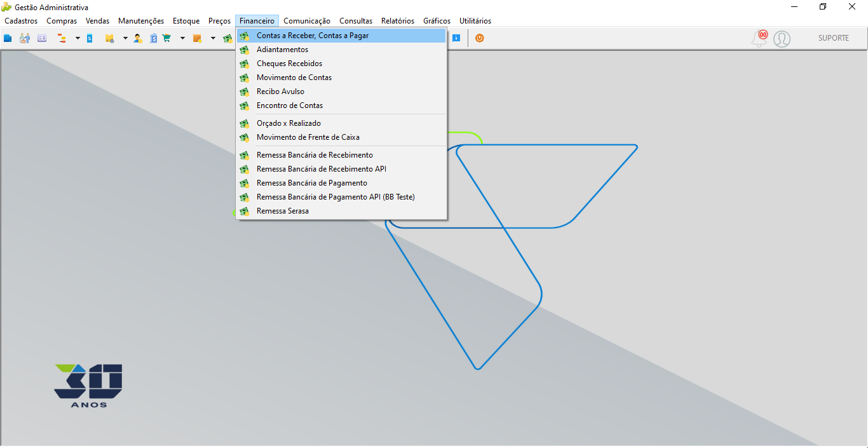This screenshot has width=868, height=448.
Task: Select Movimento de Frente de Caixa
Action: point(341,137)
